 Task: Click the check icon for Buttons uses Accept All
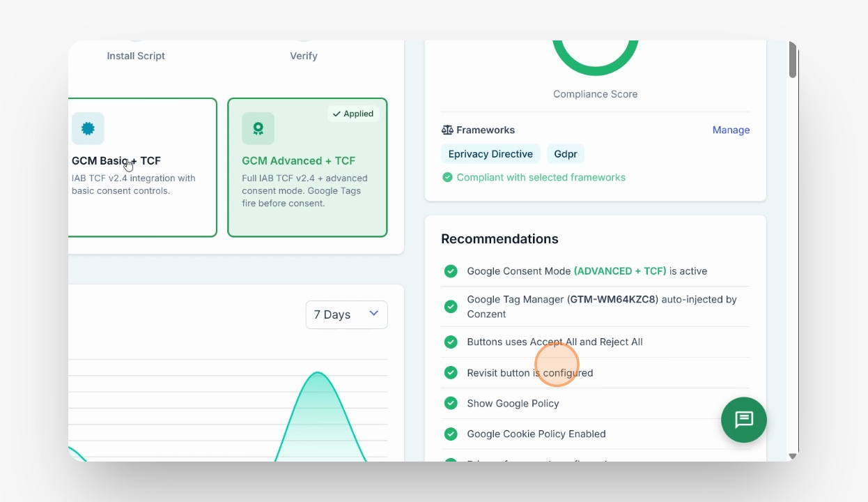click(451, 342)
